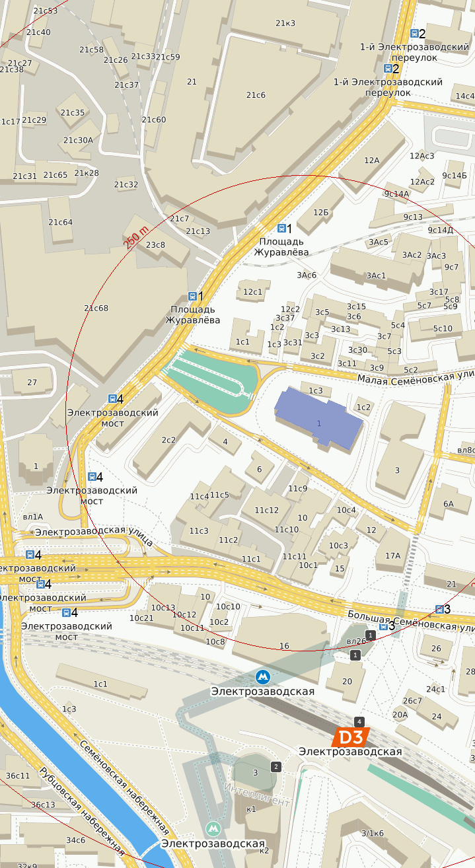
Task: Click the building labeled 17А
Action: point(393,556)
